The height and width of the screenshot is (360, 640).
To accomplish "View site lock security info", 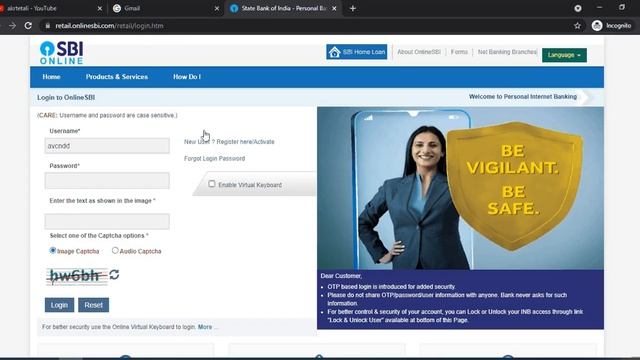I will tap(48, 26).
